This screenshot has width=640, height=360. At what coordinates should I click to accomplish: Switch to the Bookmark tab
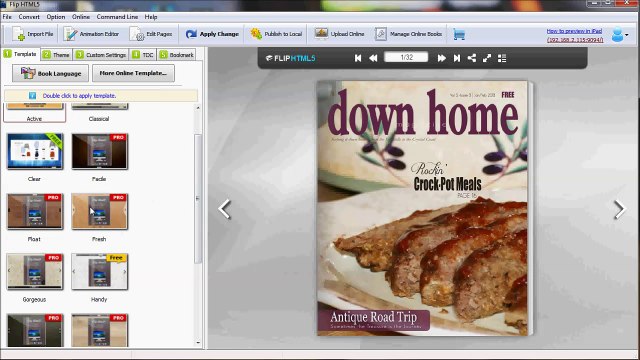click(x=177, y=55)
